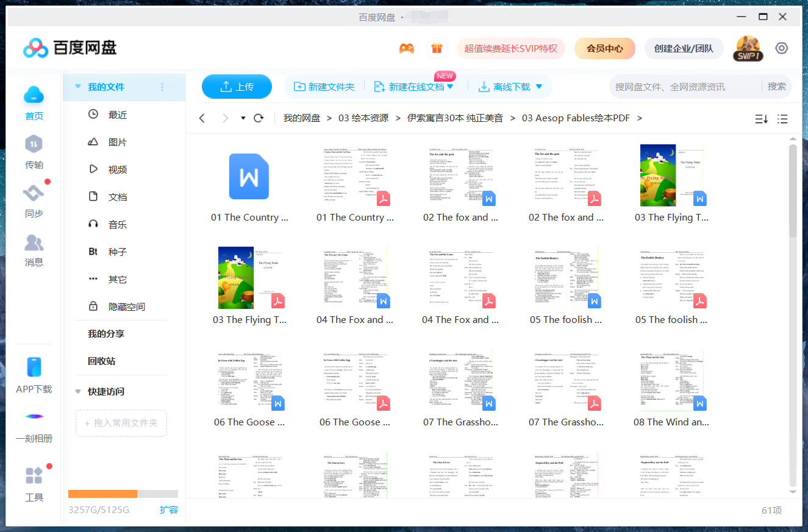This screenshot has height=532, width=808.
Task: Open the 工具 tools sidebar icon
Action: (34, 484)
